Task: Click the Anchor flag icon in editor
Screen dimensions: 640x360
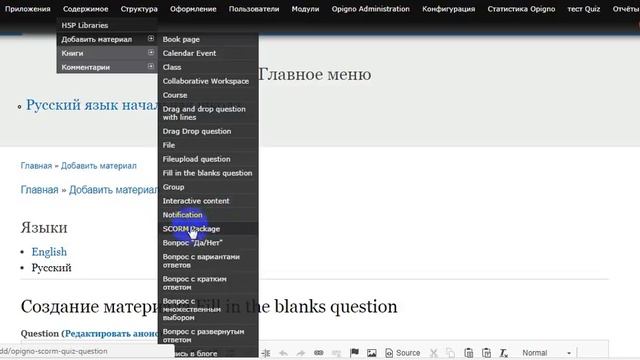Action: click(354, 353)
